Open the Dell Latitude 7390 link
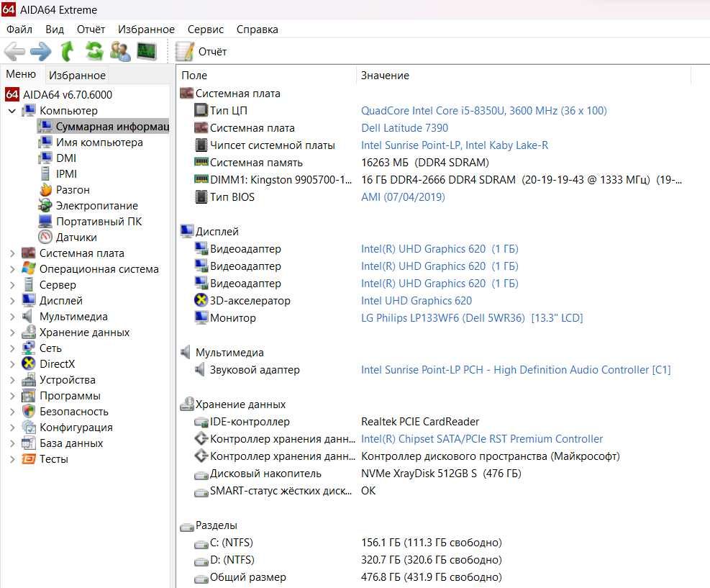This screenshot has width=710, height=588. pos(404,127)
